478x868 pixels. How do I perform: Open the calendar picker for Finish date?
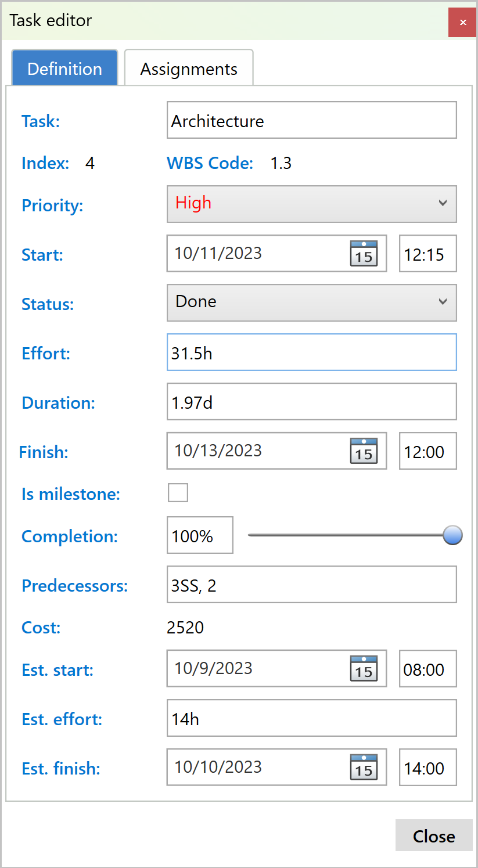click(x=363, y=451)
